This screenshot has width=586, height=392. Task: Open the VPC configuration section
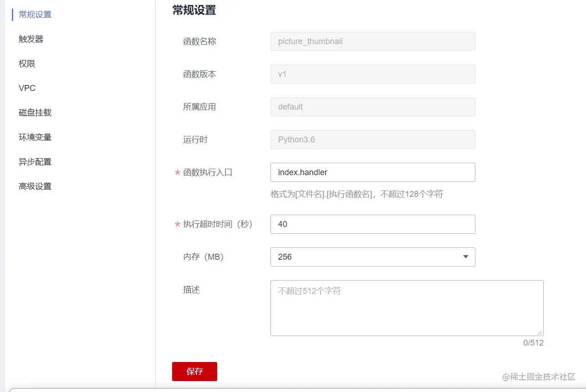pyautogui.click(x=27, y=88)
